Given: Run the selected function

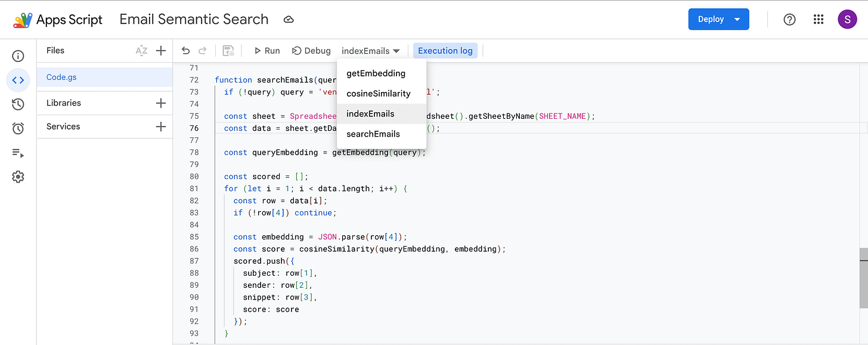Looking at the screenshot, I should click(x=266, y=51).
